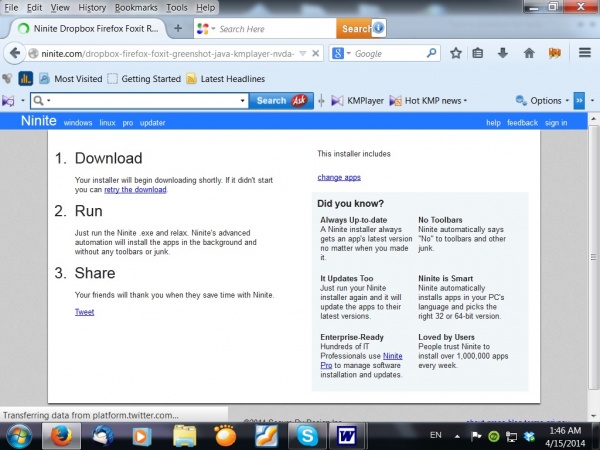Open Microsoft Word from the taskbar
This screenshot has width=600, height=450.
click(347, 435)
